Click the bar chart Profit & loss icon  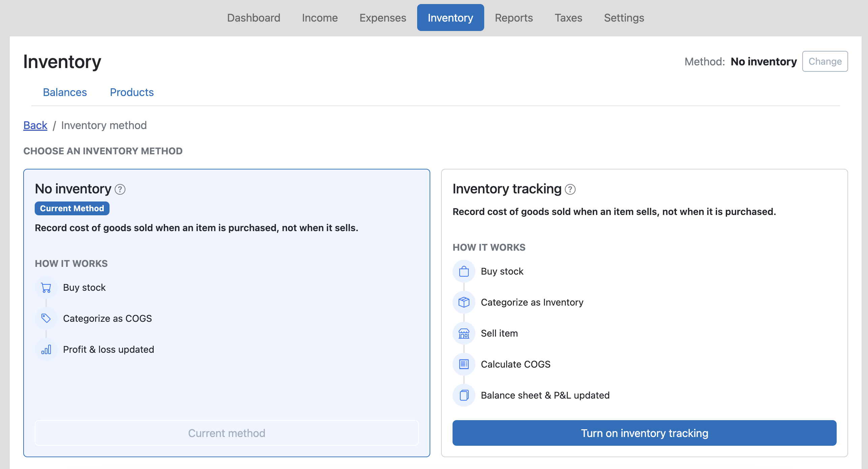[46, 349]
